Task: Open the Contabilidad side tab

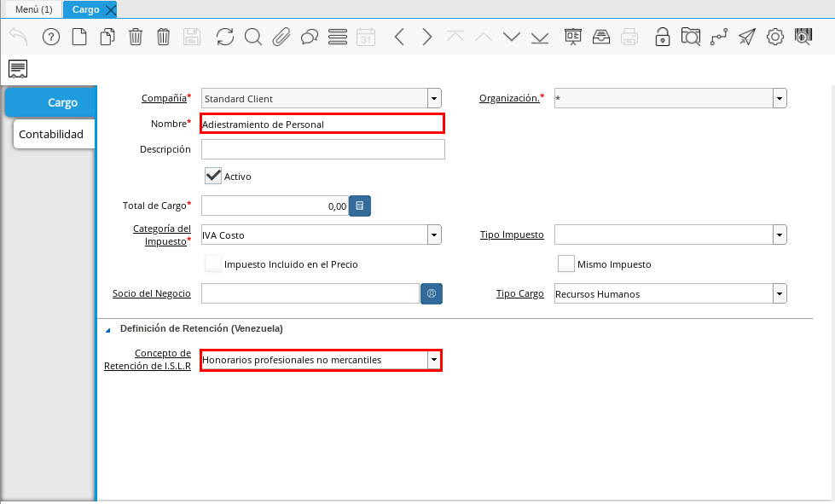Action: pyautogui.click(x=54, y=134)
